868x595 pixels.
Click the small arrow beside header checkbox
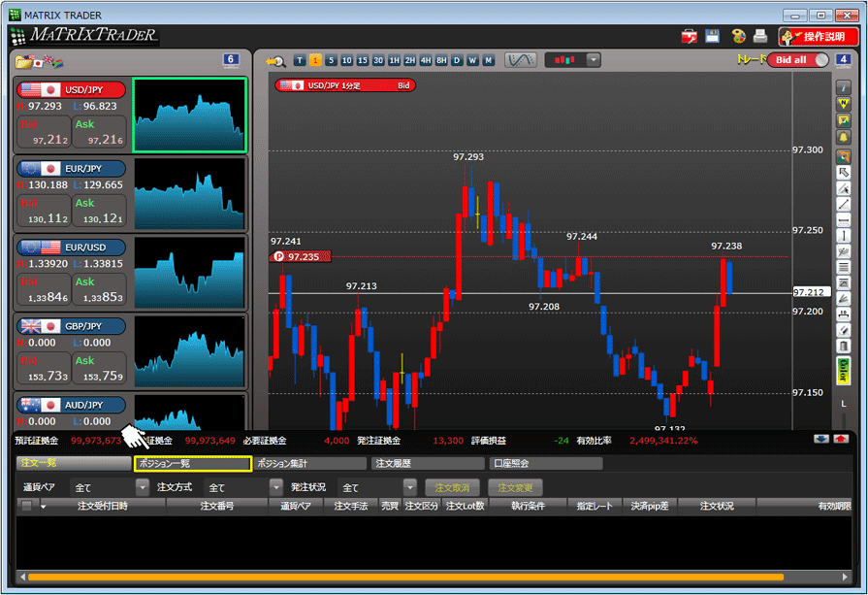(x=43, y=507)
